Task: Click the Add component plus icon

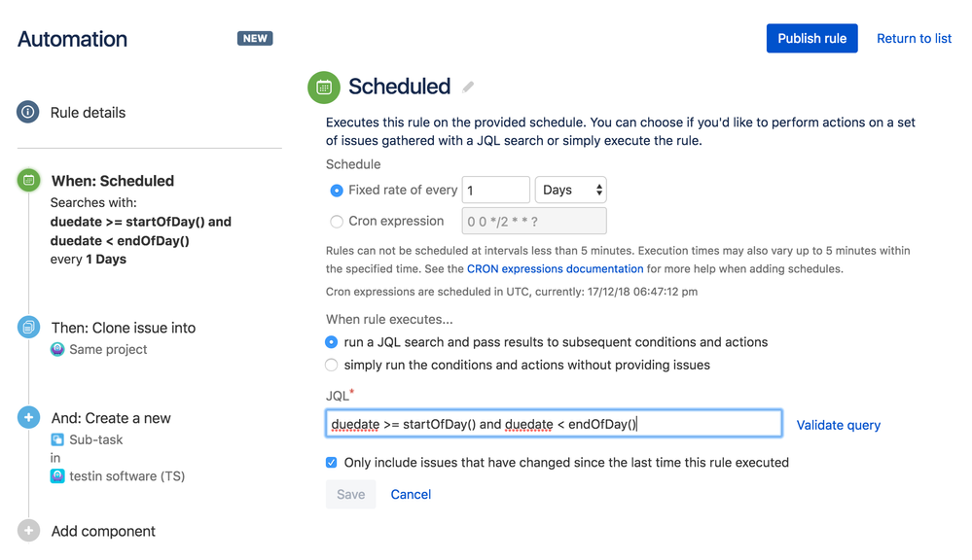Action: pos(28,531)
